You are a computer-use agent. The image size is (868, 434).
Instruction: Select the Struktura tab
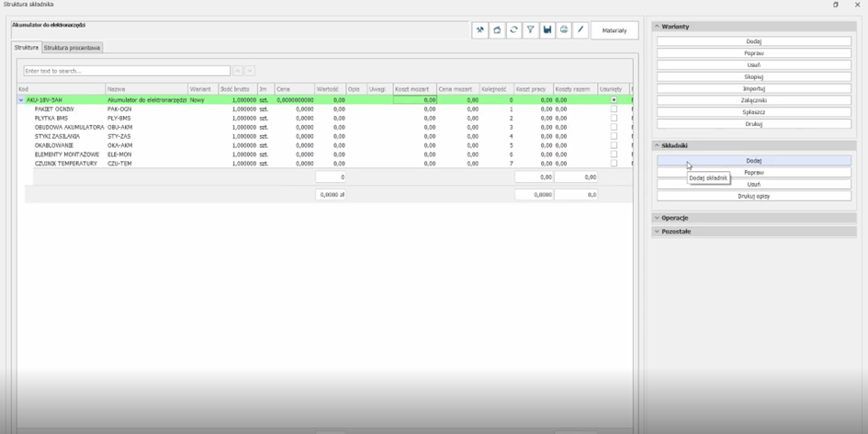27,47
